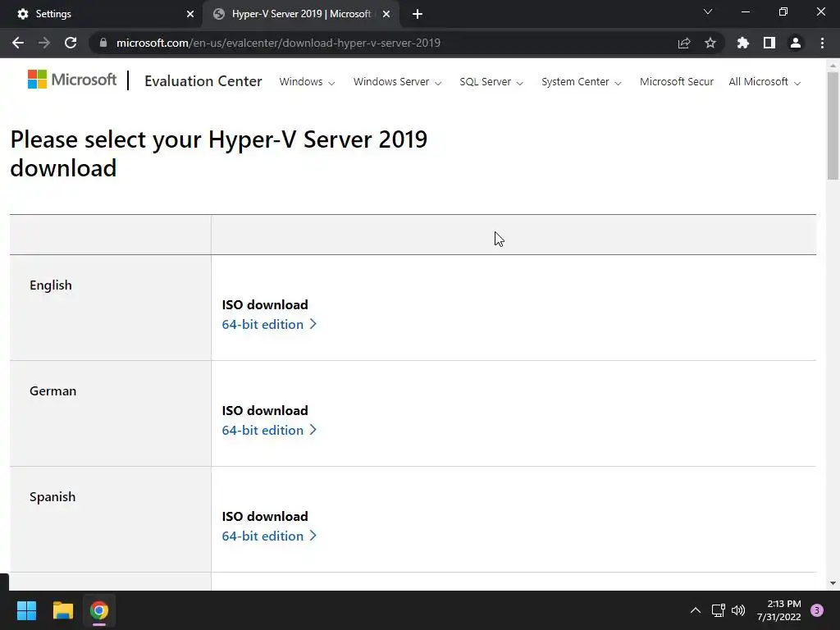Open the Chrome extensions puzzle icon
Image resolution: width=840 pixels, height=630 pixels.
[x=743, y=43]
